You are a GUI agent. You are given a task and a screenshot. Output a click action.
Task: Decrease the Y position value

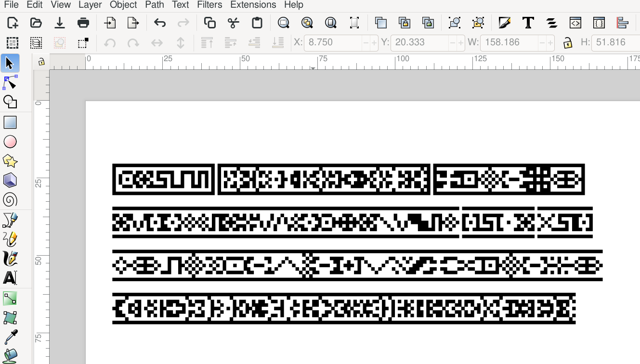452,43
